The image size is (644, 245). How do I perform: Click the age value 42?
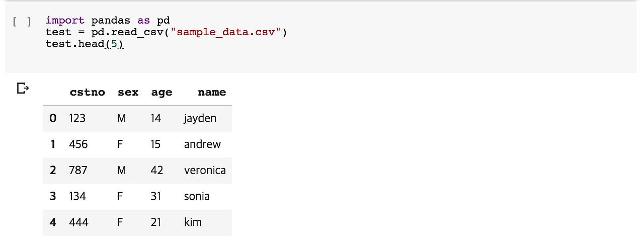157,171
